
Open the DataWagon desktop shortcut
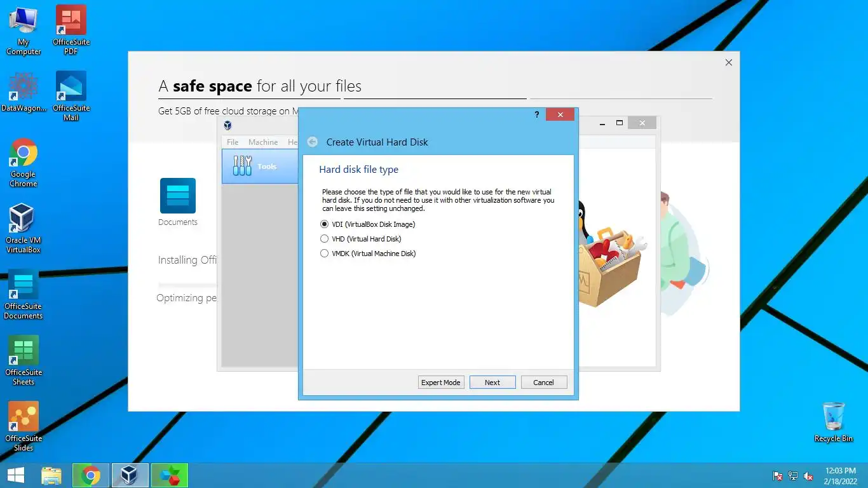click(24, 92)
